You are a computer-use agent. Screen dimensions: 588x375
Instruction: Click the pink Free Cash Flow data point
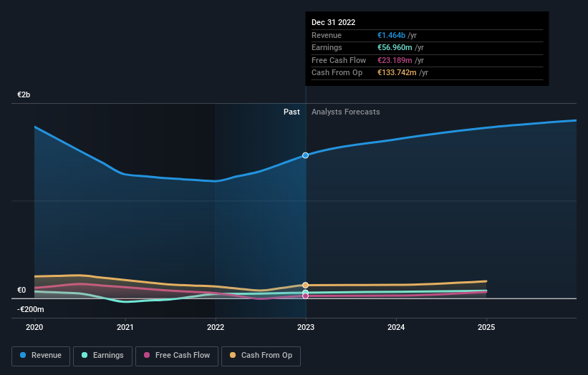(x=305, y=296)
